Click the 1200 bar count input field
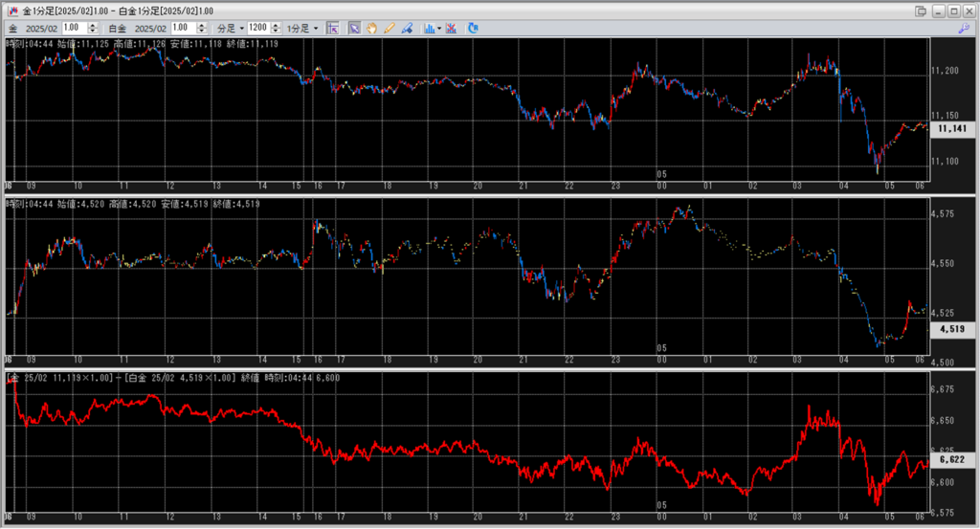The image size is (980, 529). (257, 29)
